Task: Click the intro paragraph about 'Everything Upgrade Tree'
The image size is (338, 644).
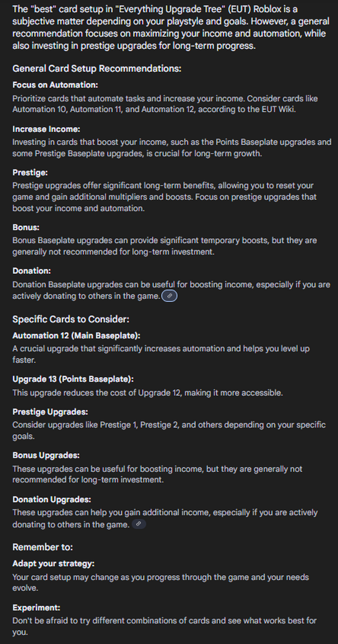Action: pos(168,27)
